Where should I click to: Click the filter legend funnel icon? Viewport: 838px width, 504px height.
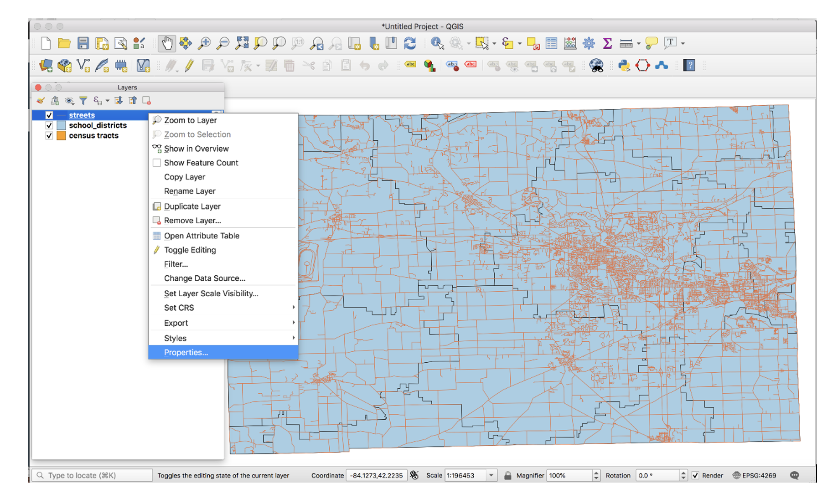click(x=83, y=101)
